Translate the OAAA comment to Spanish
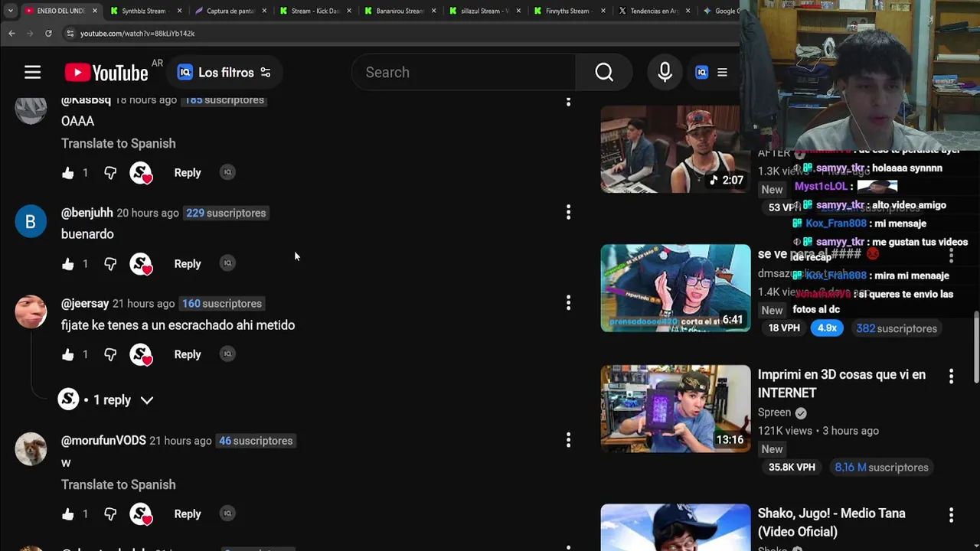The width and height of the screenshot is (980, 551). [118, 144]
